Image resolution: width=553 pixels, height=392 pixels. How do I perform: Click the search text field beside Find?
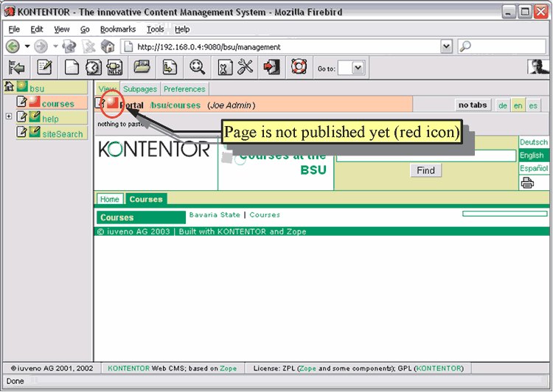click(x=426, y=156)
